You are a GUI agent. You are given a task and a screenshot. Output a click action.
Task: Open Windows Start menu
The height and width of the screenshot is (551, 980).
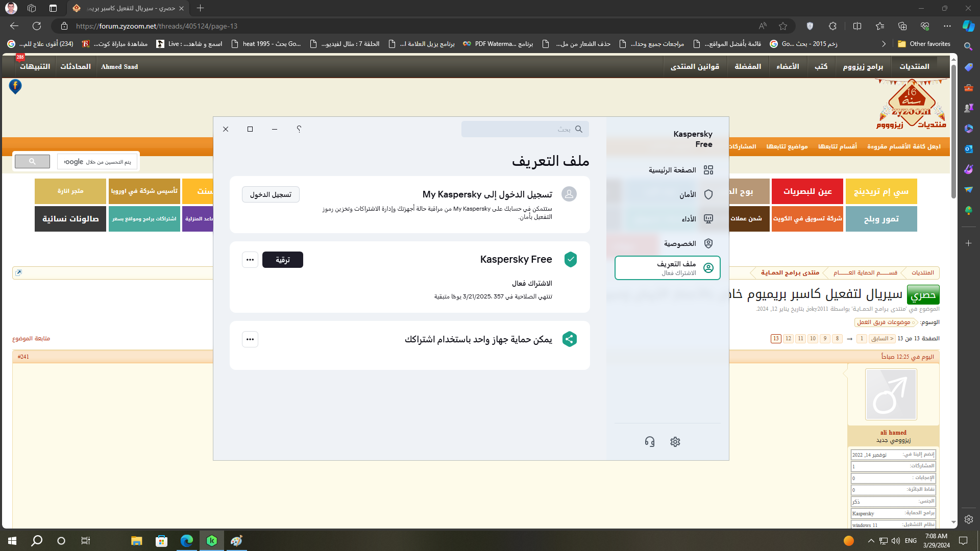pyautogui.click(x=12, y=541)
